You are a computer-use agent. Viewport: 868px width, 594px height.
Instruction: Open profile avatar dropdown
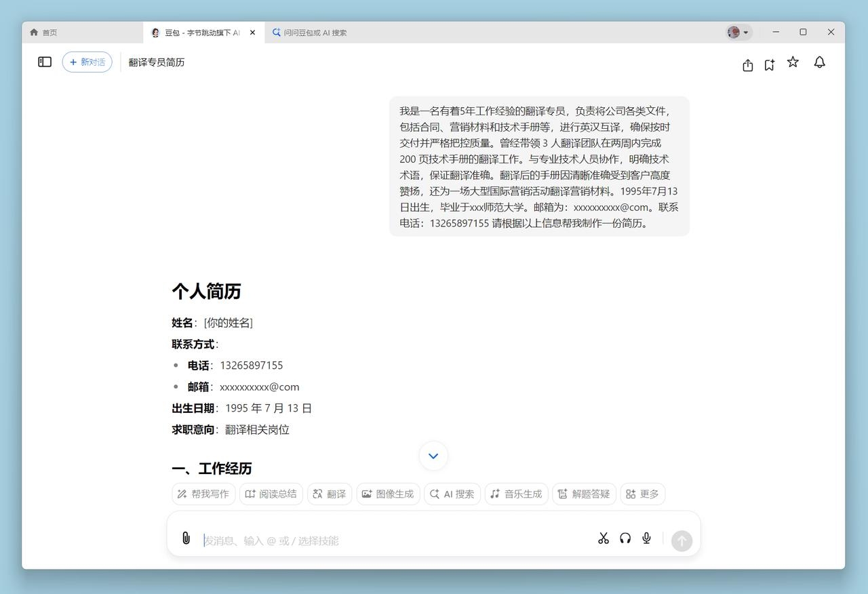point(738,32)
